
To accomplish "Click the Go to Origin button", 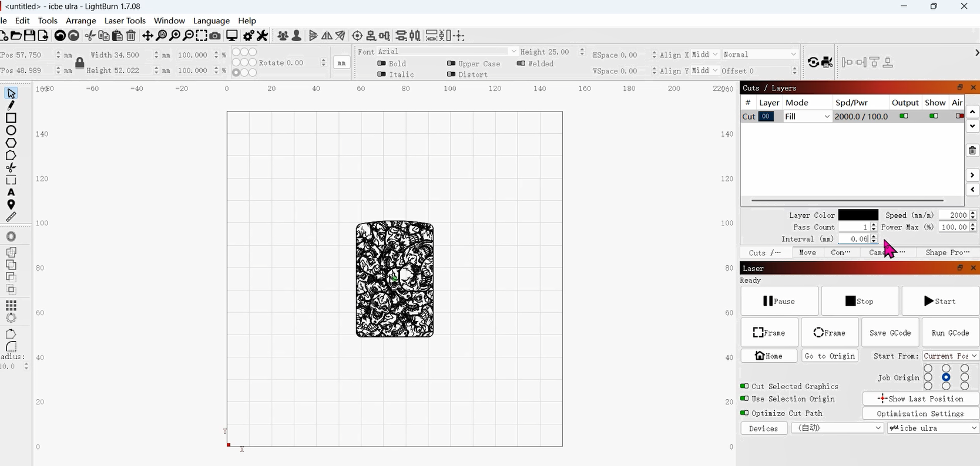I will (x=830, y=356).
